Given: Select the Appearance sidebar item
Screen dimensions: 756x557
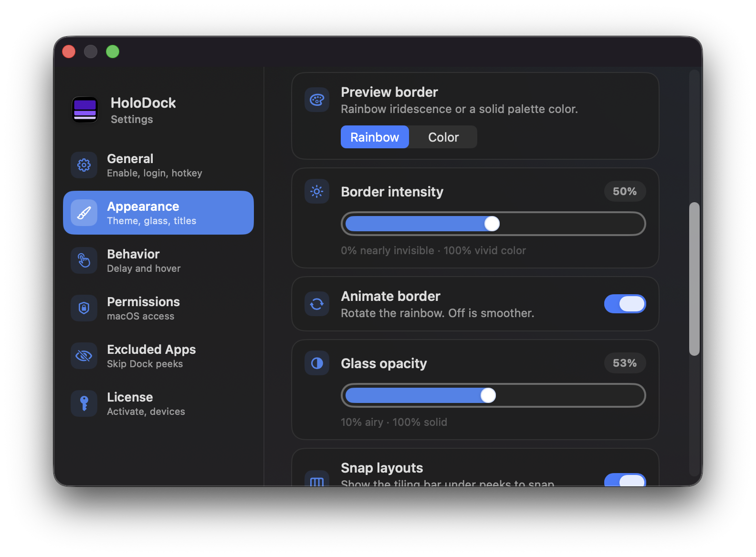Looking at the screenshot, I should click(x=158, y=213).
